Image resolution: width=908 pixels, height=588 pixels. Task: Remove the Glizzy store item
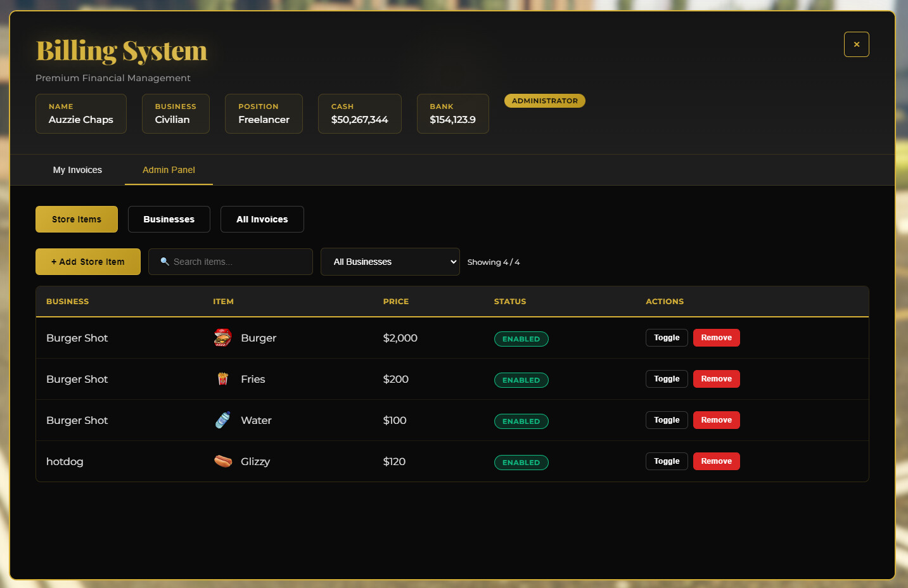[717, 461]
